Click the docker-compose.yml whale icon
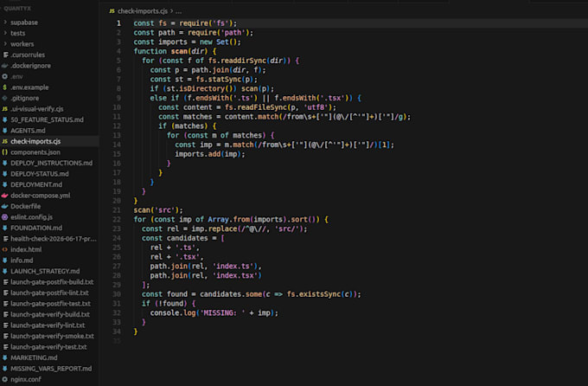Viewport: 588px width, 386px height. pos(5,196)
